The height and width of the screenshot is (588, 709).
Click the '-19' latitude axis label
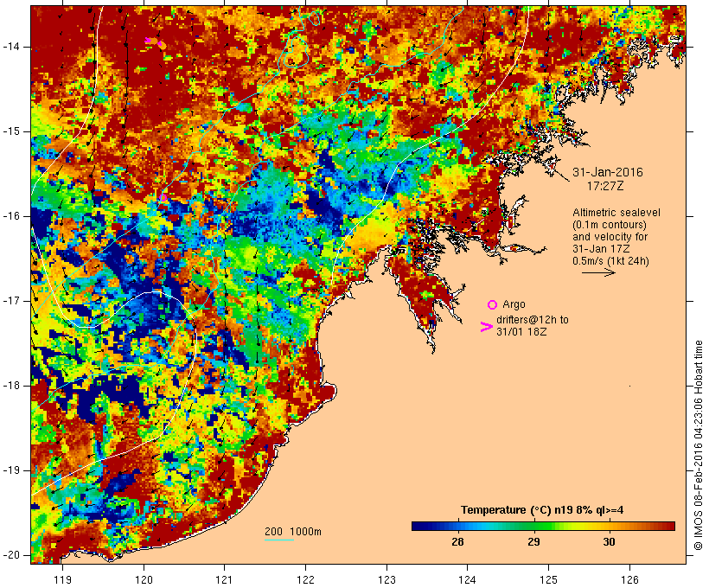click(x=10, y=470)
